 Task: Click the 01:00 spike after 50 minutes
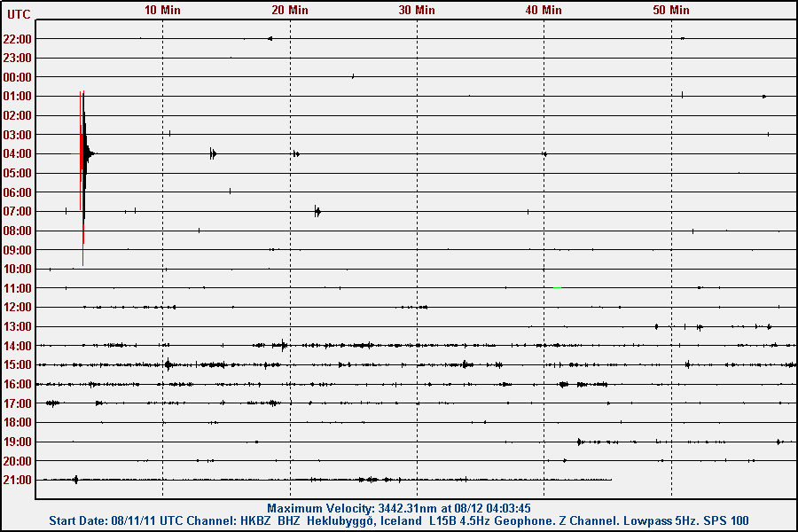click(x=682, y=95)
